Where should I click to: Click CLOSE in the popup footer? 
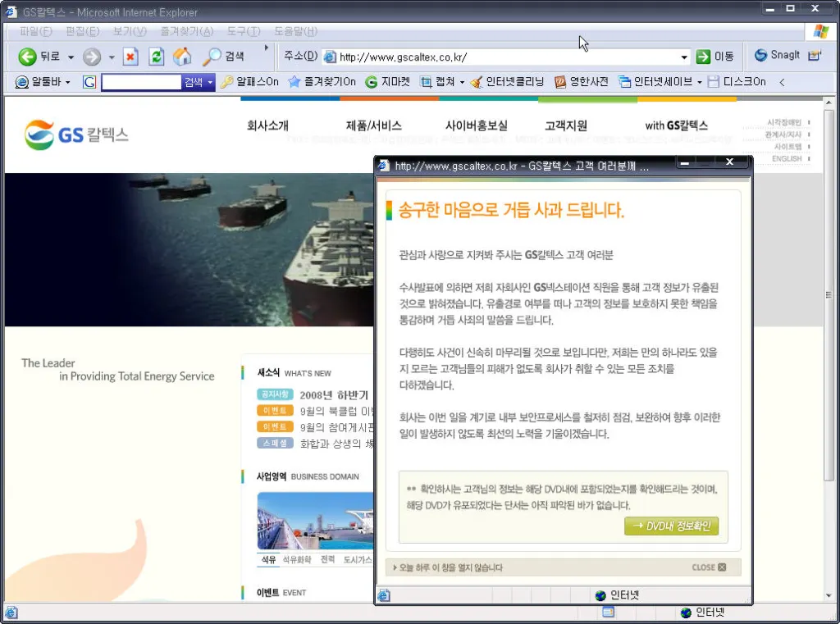[x=708, y=567]
